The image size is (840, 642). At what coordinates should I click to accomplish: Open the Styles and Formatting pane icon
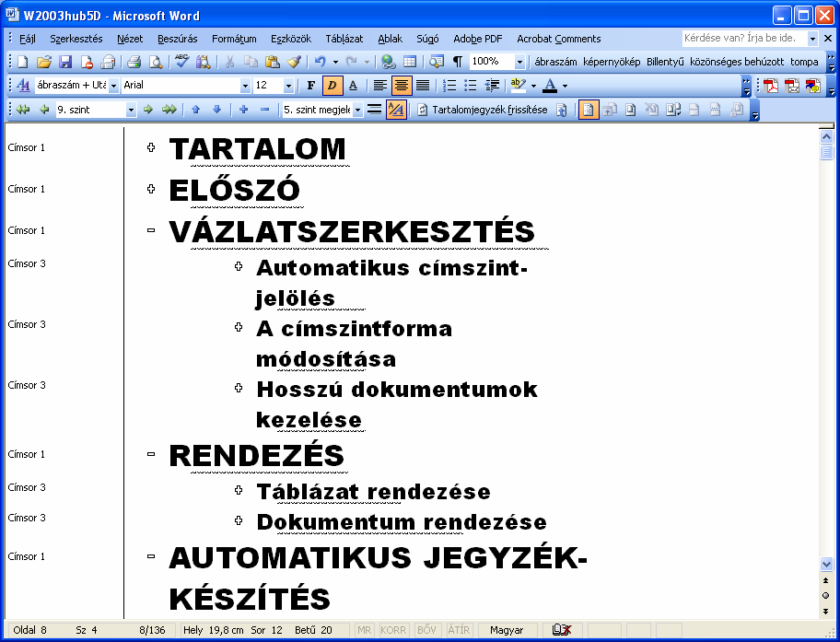[23, 85]
